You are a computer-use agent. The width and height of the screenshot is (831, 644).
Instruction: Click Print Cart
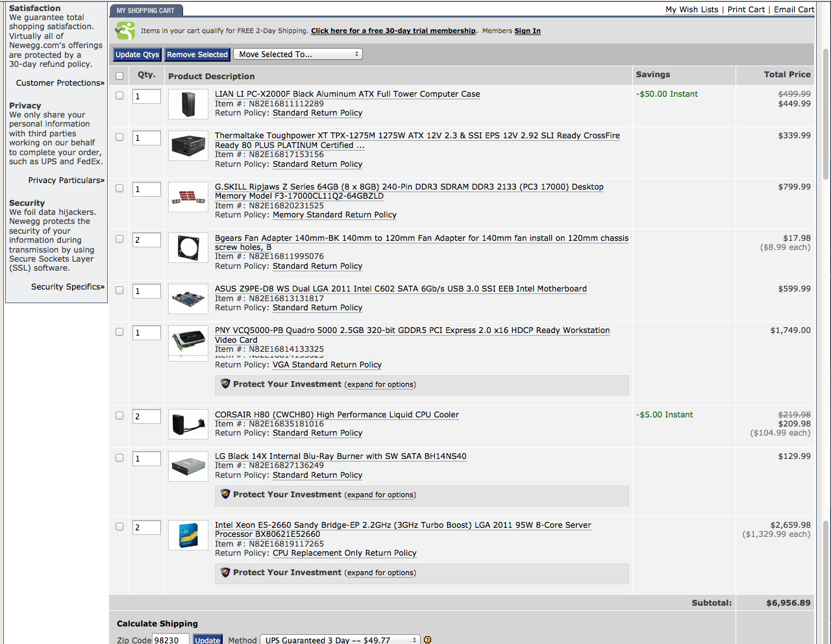746,10
